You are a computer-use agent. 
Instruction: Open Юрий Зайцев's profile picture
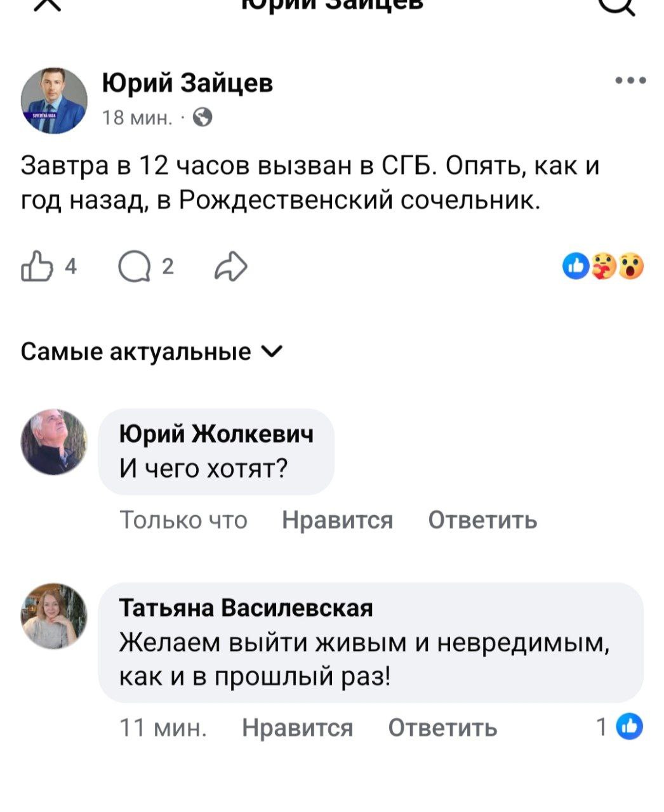pos(54,100)
